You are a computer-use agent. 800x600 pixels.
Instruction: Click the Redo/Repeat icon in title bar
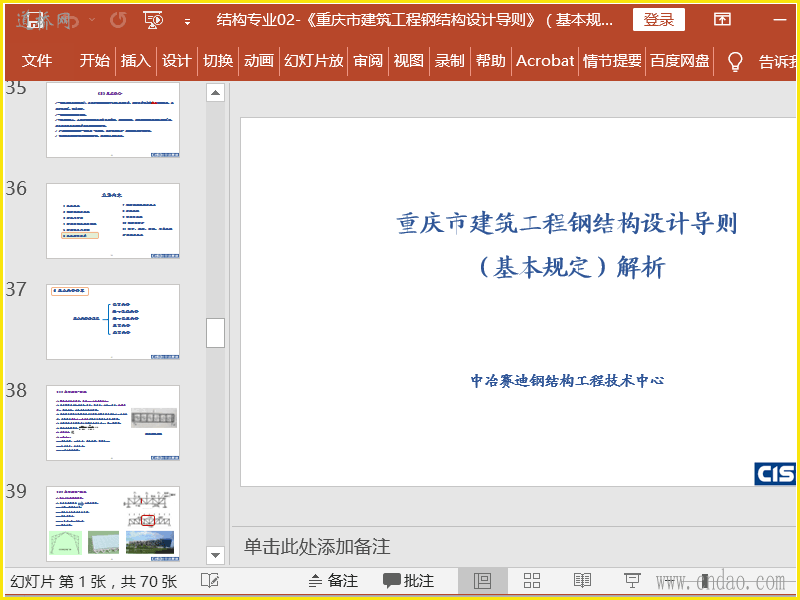pyautogui.click(x=118, y=20)
